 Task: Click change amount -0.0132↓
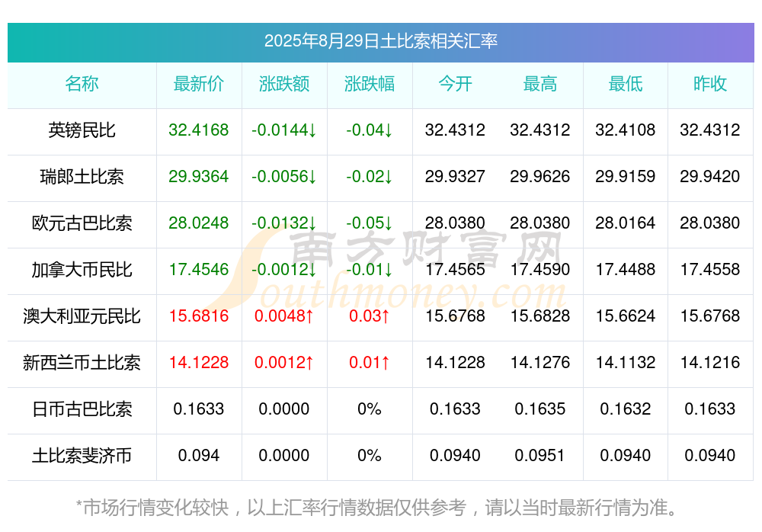coord(284,223)
